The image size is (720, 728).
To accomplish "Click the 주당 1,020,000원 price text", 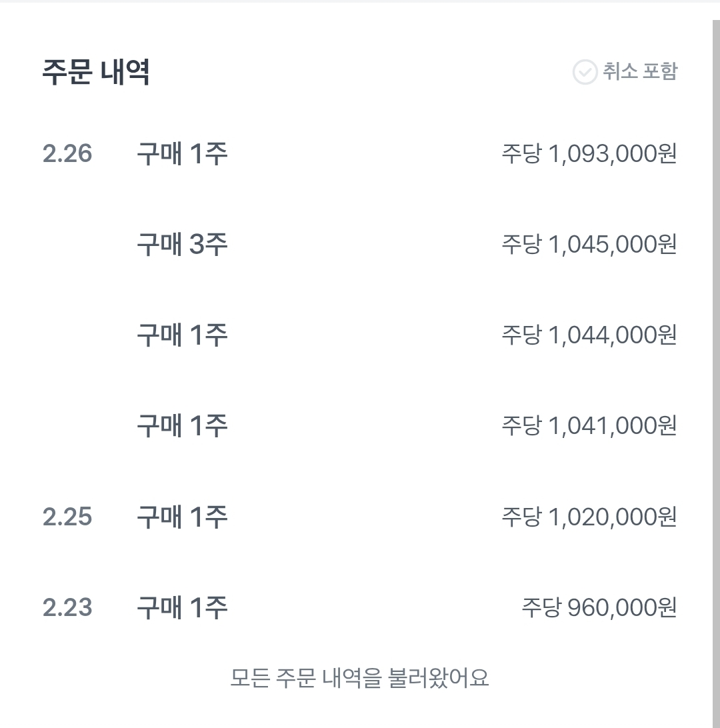I will (589, 517).
